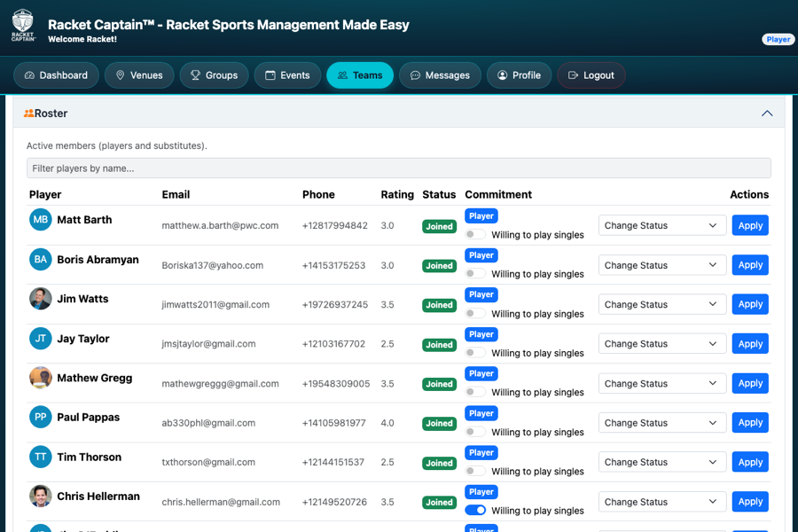Click the Player column header
Screen dimensions: 798x532
45,194
